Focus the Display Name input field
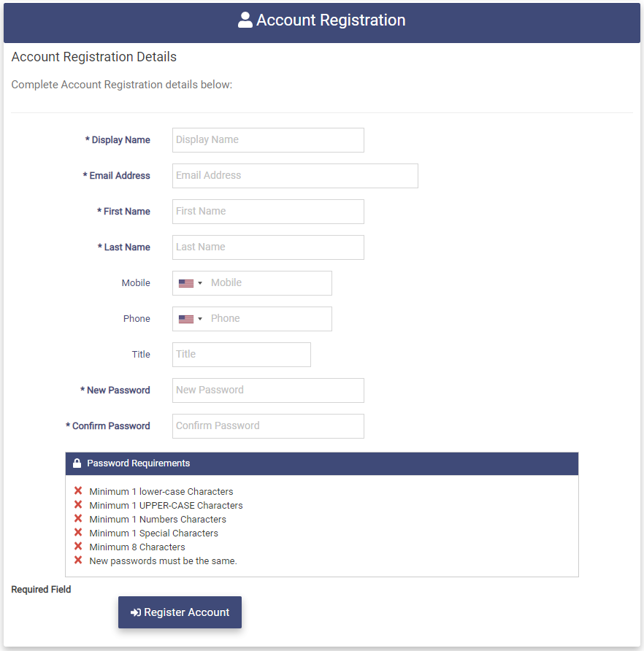Image resolution: width=644 pixels, height=651 pixels. pos(268,140)
